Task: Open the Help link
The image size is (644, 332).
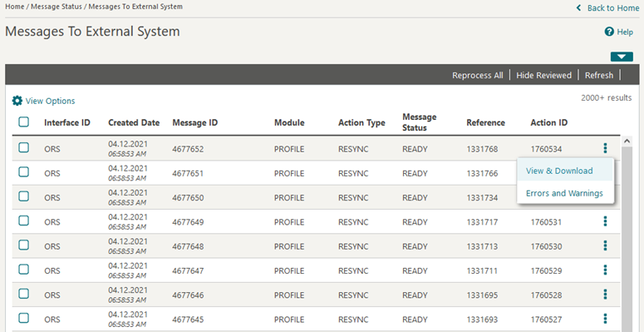Action: 625,32
